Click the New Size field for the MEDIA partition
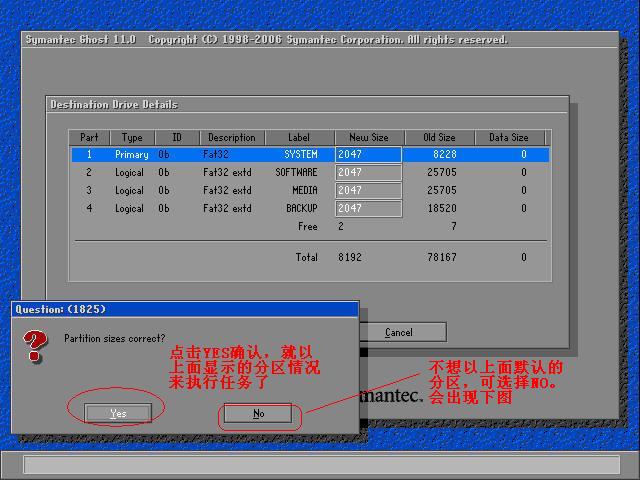Screen dimensions: 640x480 [x=367, y=191]
